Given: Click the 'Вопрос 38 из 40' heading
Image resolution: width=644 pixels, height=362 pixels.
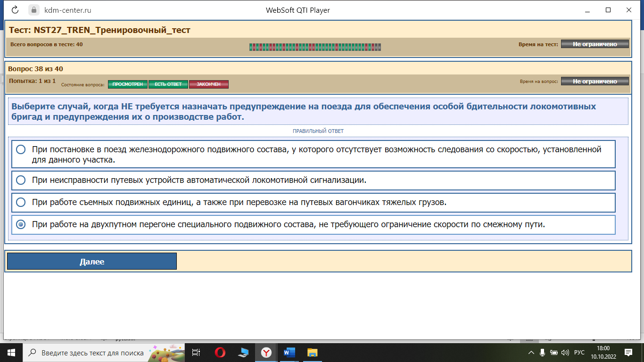Looking at the screenshot, I should [36, 69].
